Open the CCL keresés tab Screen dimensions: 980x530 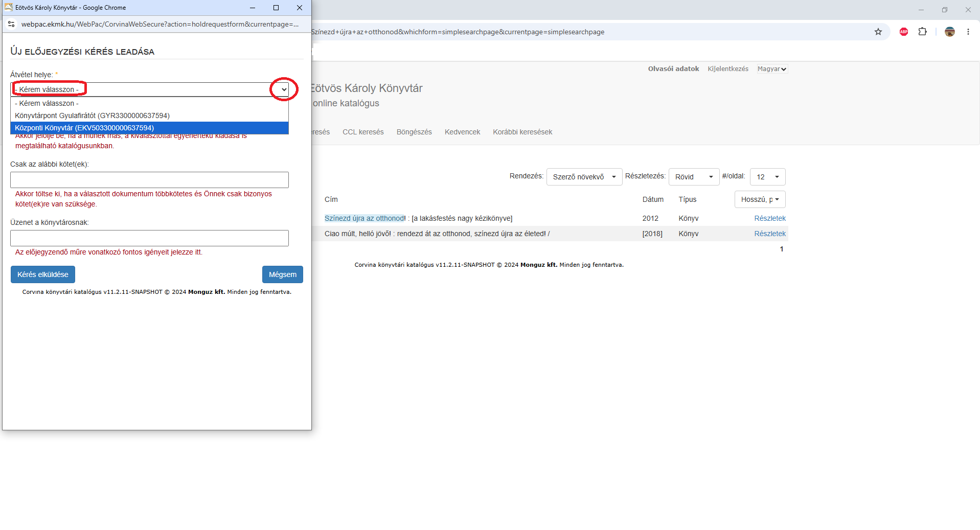tap(363, 132)
